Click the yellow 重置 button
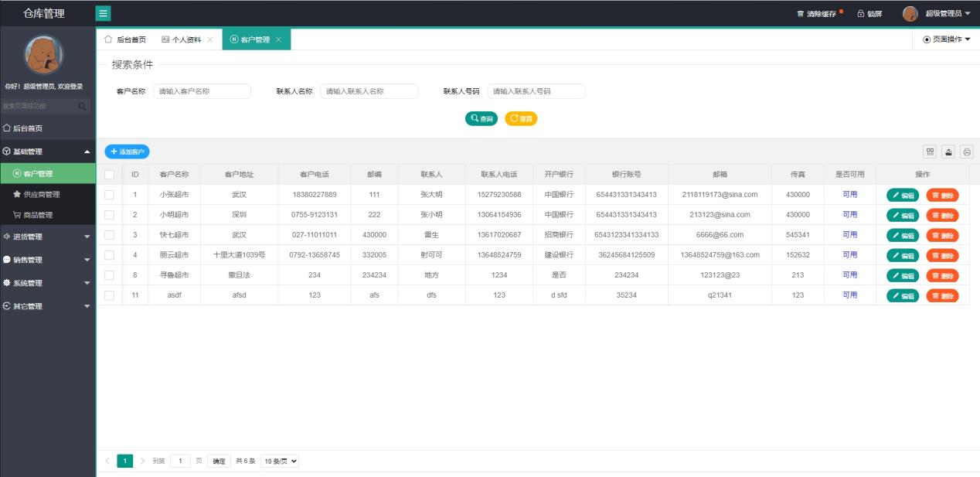The image size is (980, 477). pos(521,119)
